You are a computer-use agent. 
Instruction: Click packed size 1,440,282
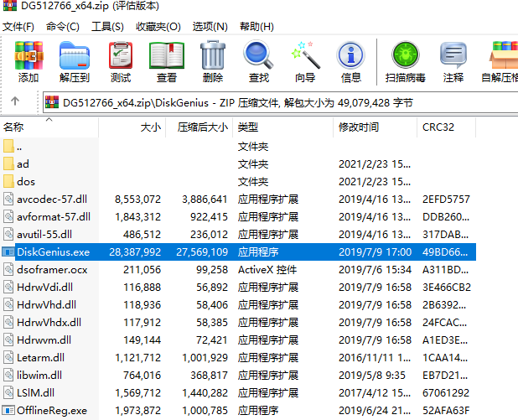tap(205, 392)
